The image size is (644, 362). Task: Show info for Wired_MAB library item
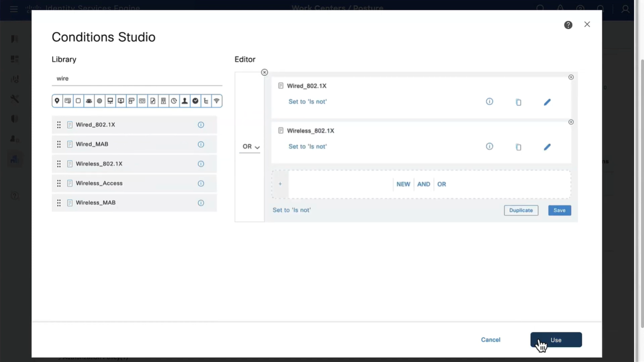[201, 144]
